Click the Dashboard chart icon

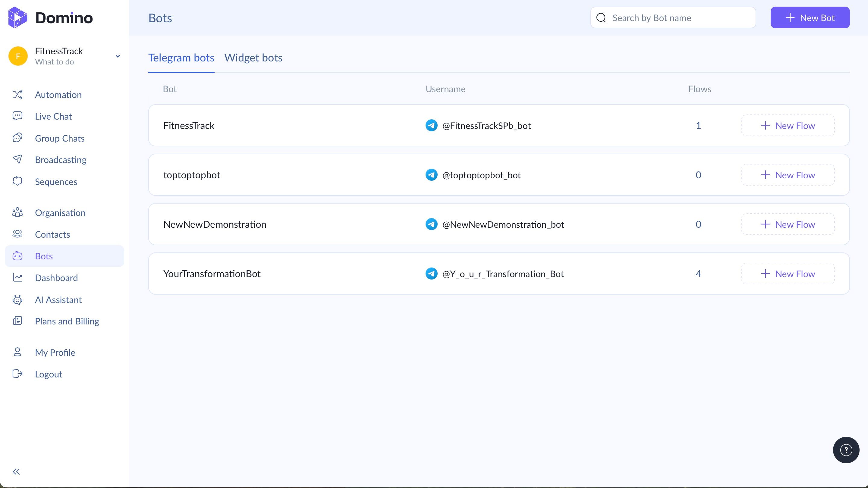(17, 278)
